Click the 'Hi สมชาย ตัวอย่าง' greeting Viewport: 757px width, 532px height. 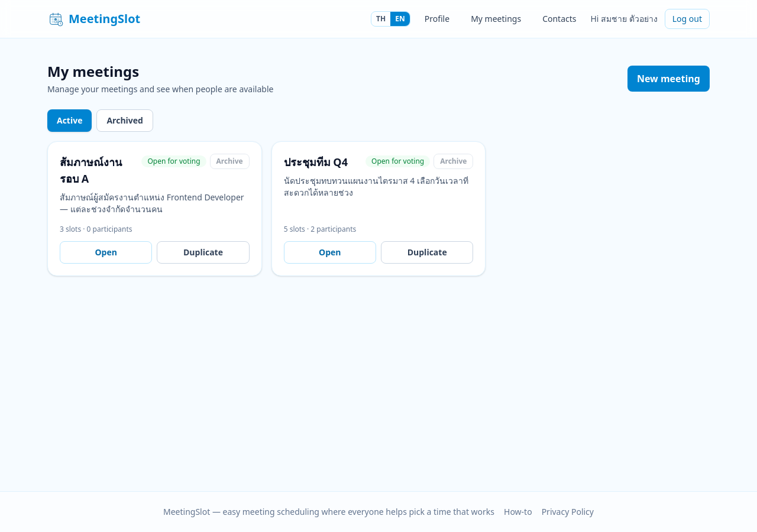624,19
